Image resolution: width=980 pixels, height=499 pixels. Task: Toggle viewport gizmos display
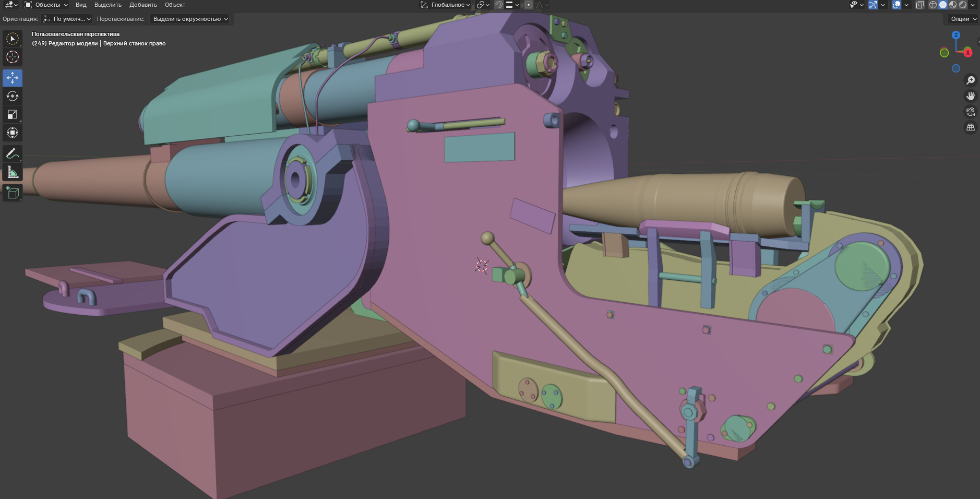click(873, 5)
